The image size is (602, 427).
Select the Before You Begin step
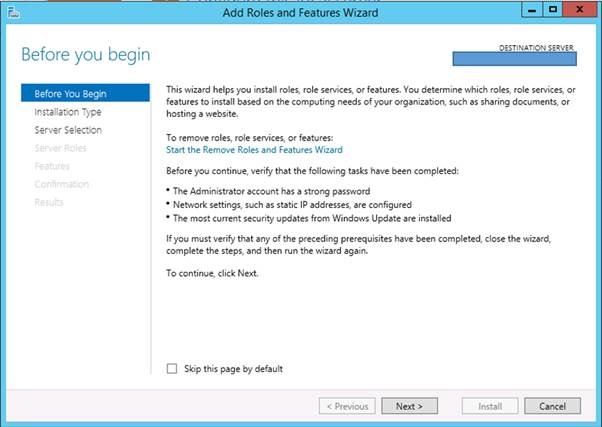(70, 94)
